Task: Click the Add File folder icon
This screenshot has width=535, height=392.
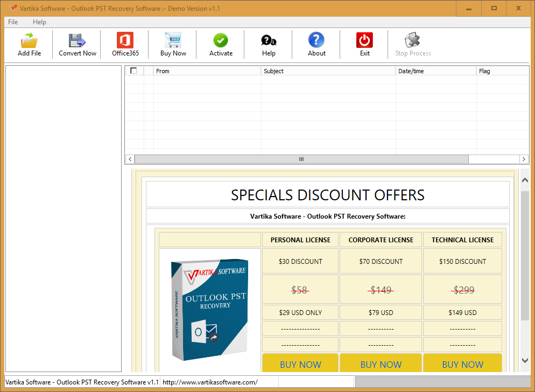Action: point(30,40)
